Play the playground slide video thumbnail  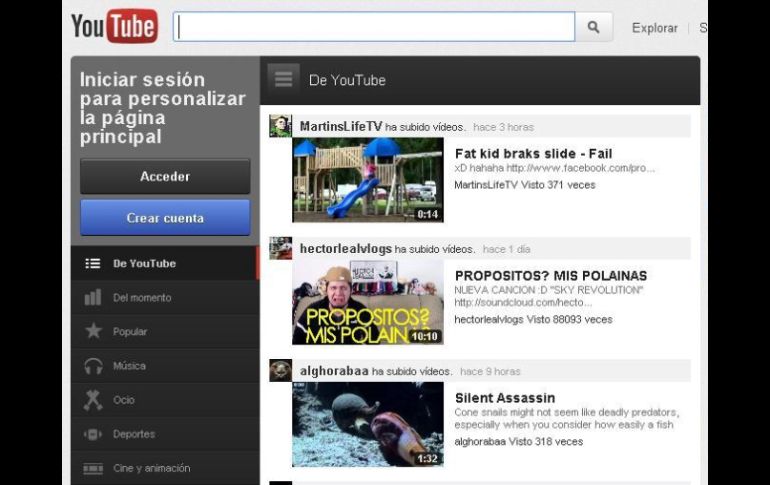click(x=368, y=180)
